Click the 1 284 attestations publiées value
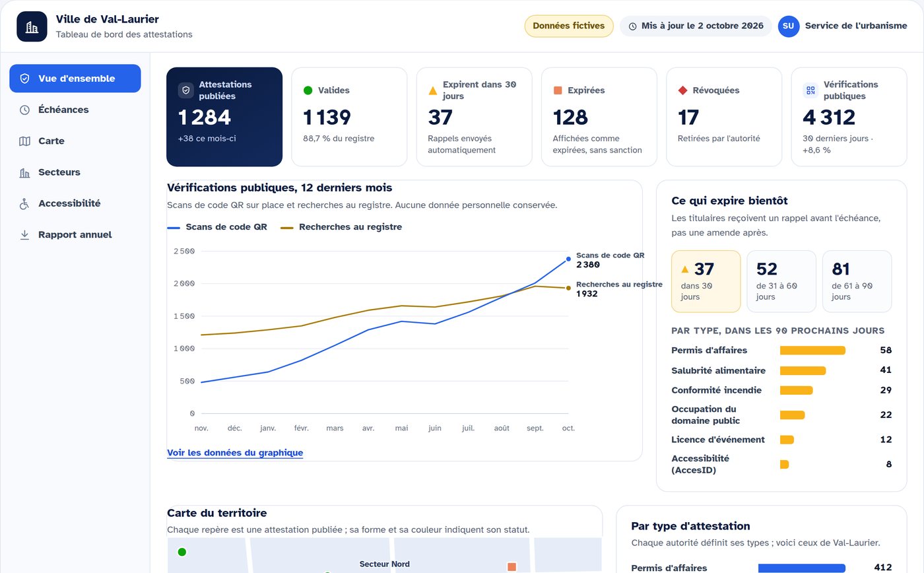The image size is (924, 573). tap(205, 118)
